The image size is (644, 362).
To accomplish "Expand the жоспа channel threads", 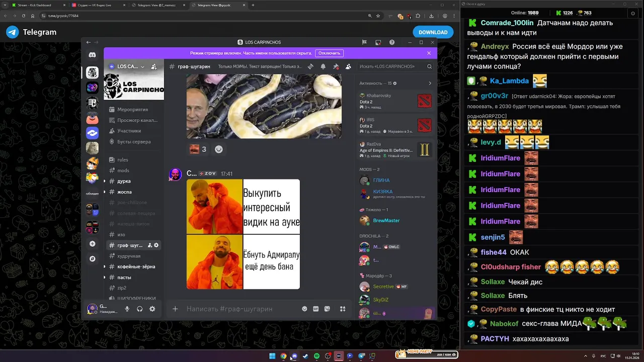I will point(105,192).
